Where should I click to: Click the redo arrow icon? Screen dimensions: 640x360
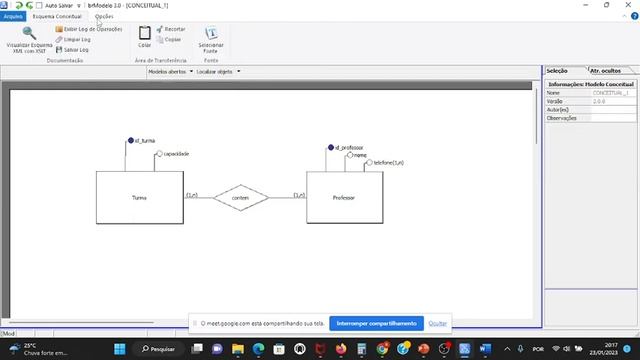tap(29, 5)
